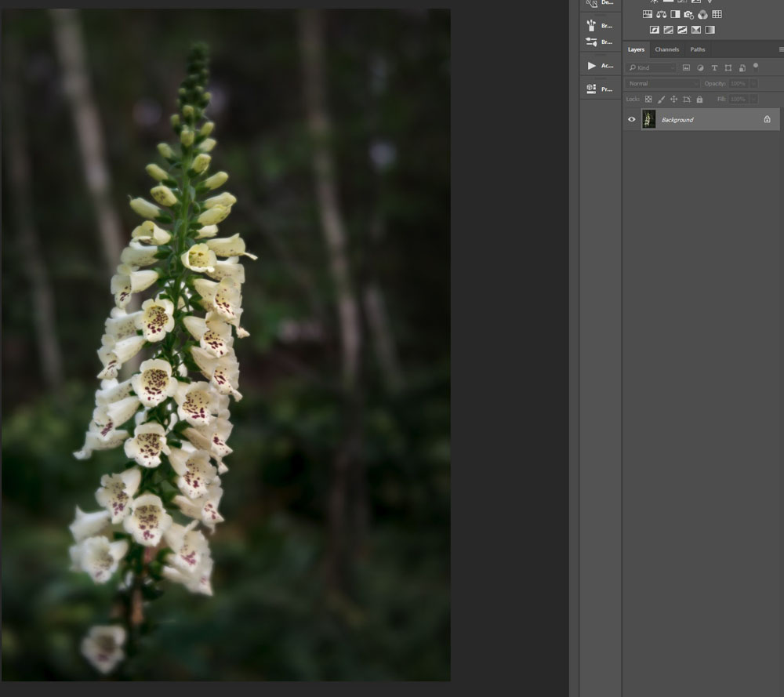Add a Color Lookup grid adjustment
This screenshot has width=784, height=697.
point(717,14)
